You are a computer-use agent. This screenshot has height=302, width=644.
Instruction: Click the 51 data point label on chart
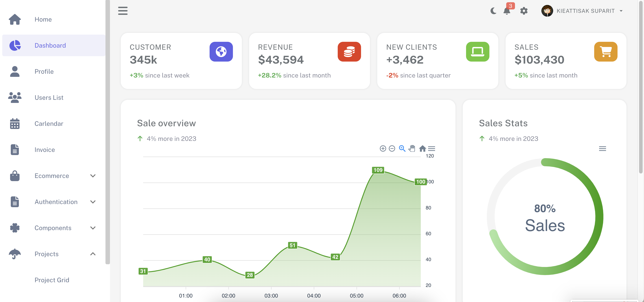pyautogui.click(x=292, y=245)
